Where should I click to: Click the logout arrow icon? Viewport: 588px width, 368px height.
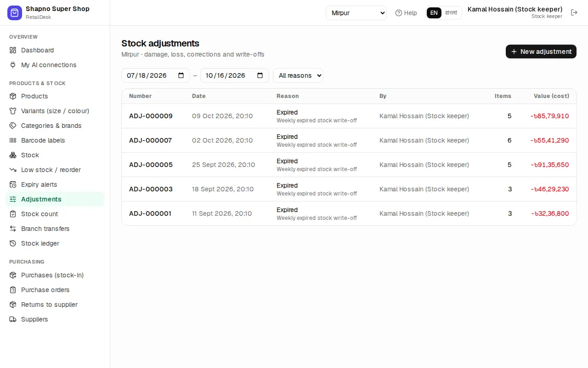coord(574,12)
